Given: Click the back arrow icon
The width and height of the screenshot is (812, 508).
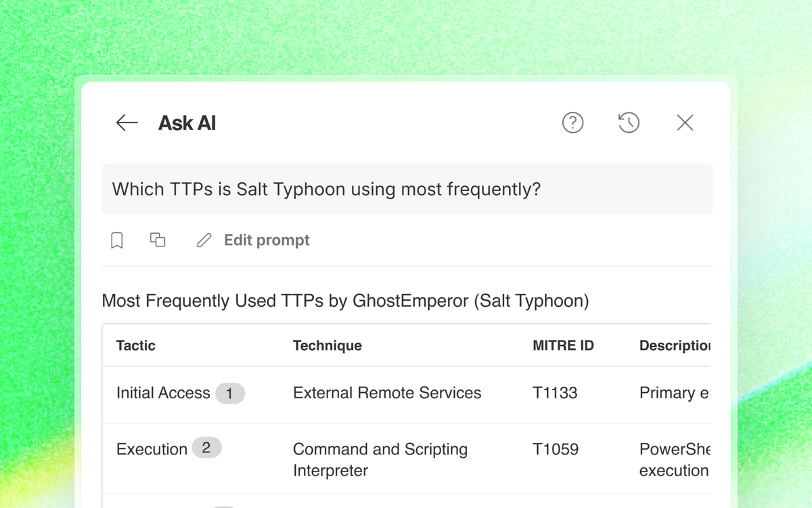Looking at the screenshot, I should [127, 123].
